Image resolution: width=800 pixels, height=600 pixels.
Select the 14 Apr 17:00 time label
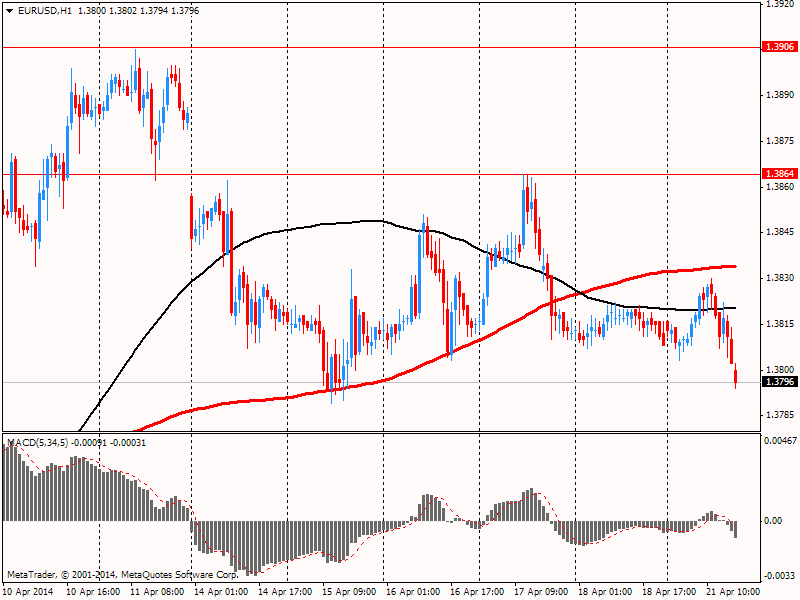point(285,592)
